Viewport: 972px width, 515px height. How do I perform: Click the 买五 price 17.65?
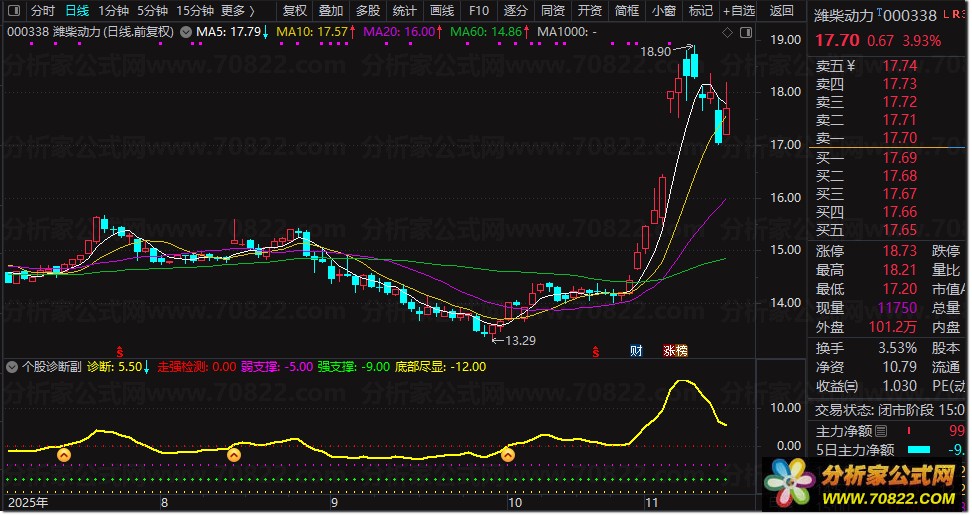click(x=899, y=230)
